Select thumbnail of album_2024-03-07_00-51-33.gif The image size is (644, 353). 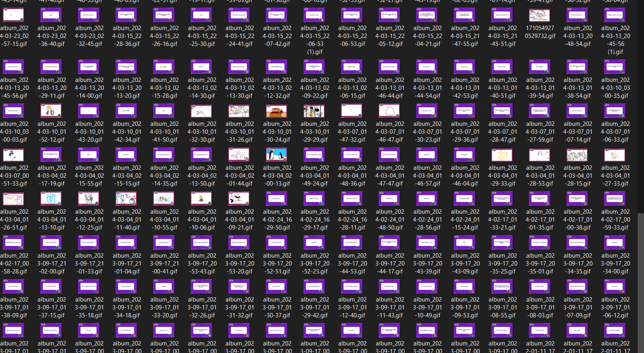click(13, 155)
